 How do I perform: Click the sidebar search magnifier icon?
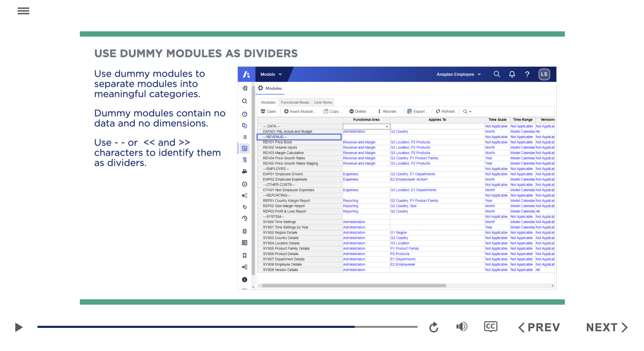[245, 101]
